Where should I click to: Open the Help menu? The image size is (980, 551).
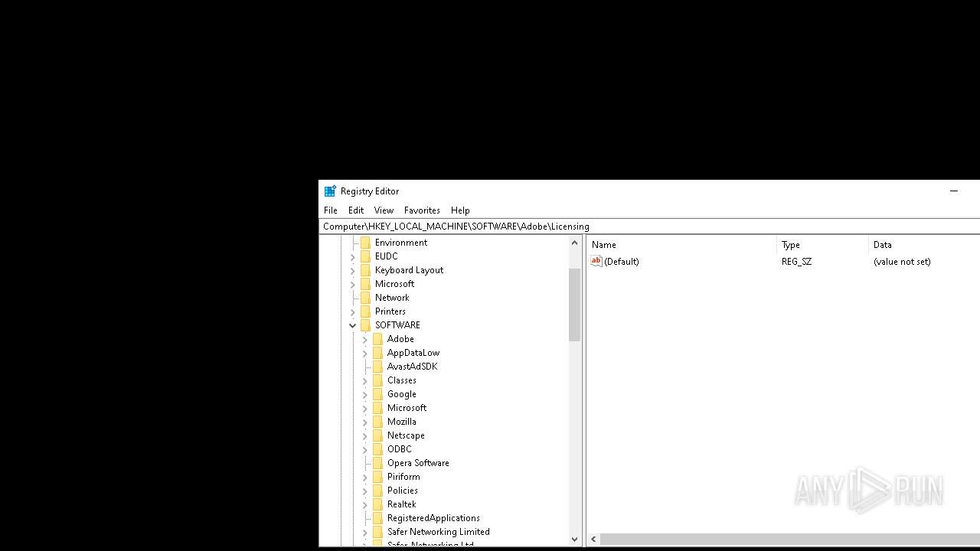[460, 210]
